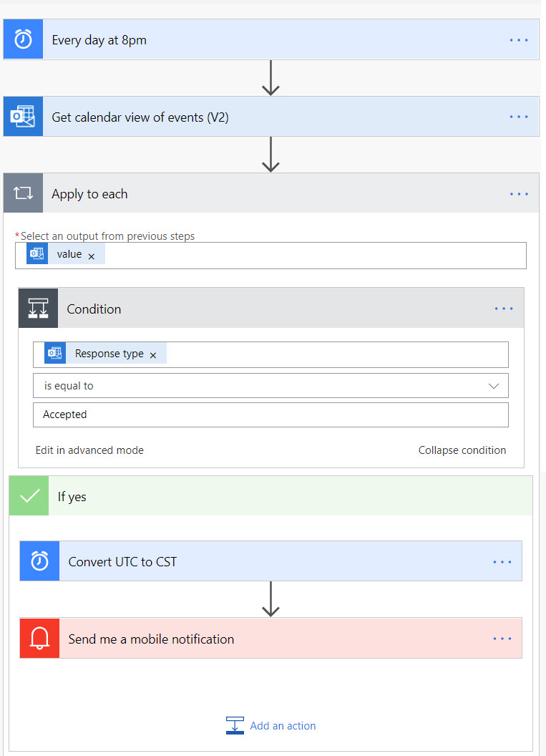Remove the 'value' token from the output field

point(91,256)
